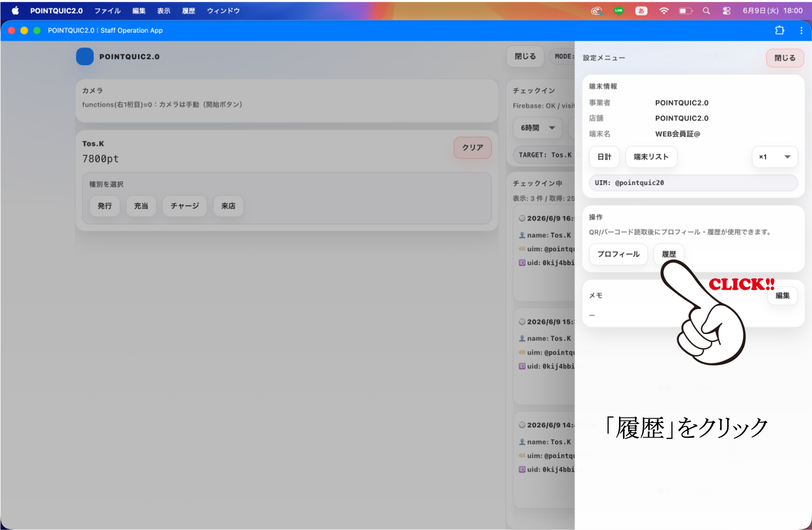Viewport: 812px width, 530px height.
Task: Click the clock icon beside 2026/6/9 14:
Action: click(522, 425)
